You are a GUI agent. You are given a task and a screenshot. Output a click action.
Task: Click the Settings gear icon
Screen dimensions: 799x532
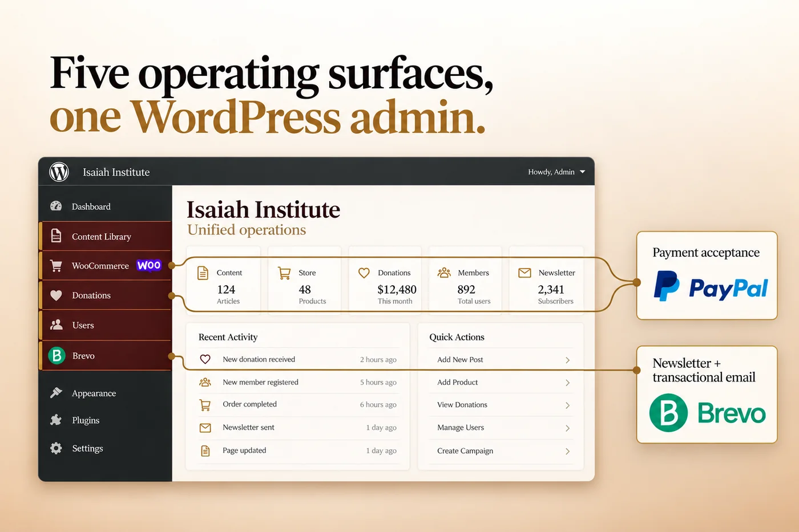click(56, 448)
